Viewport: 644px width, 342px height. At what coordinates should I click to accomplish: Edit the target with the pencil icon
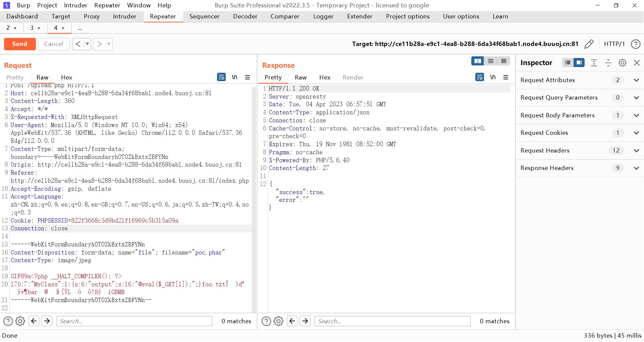pos(589,44)
